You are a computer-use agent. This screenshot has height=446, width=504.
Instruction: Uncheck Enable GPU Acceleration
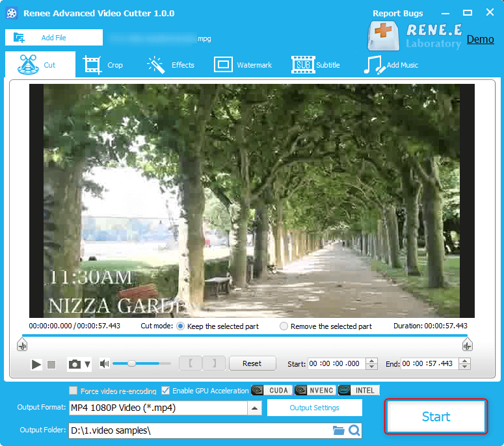tap(166, 391)
